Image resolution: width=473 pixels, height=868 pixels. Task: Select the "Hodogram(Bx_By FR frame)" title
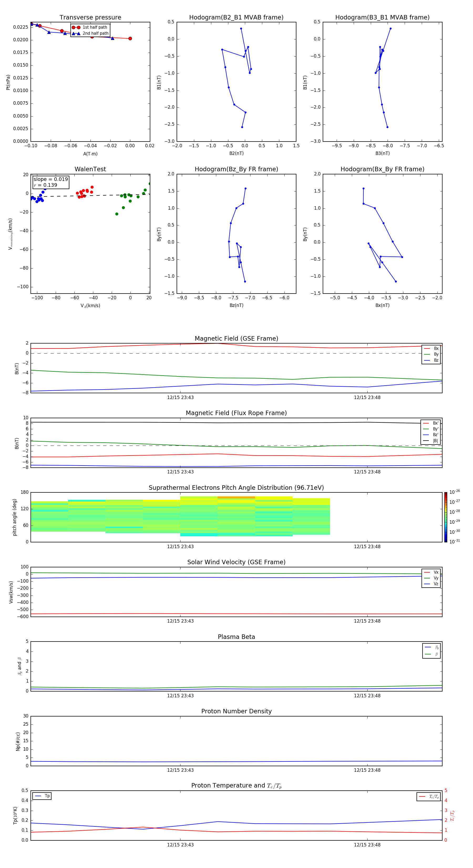point(382,169)
